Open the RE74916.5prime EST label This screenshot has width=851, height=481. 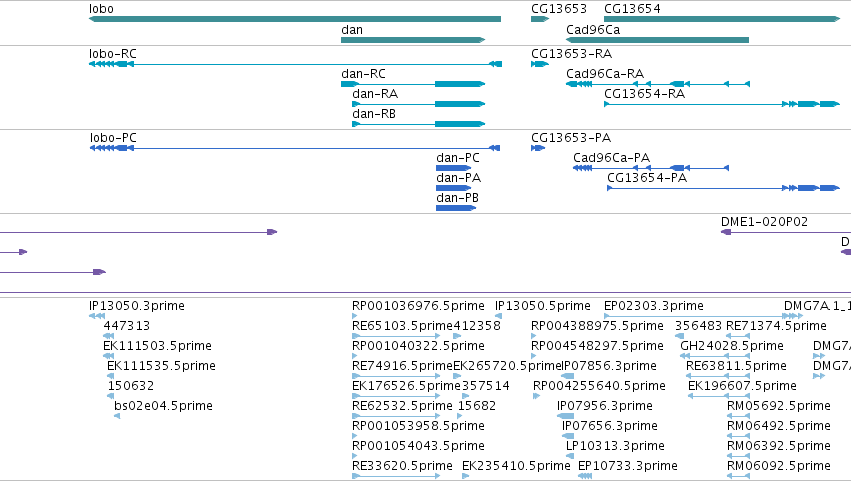point(402,366)
